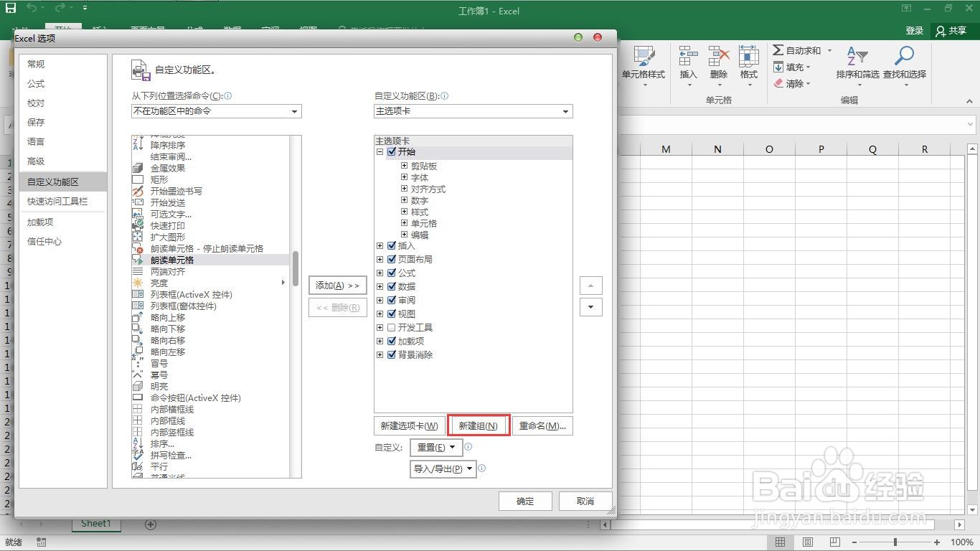Expand the 对齐方式 group node

click(x=405, y=189)
